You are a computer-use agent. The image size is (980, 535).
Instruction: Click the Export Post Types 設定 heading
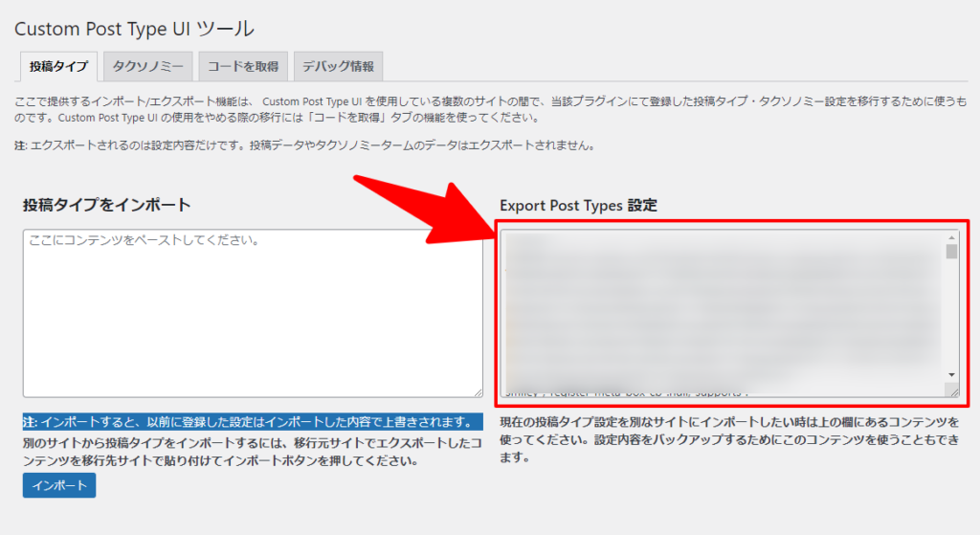coord(578,206)
